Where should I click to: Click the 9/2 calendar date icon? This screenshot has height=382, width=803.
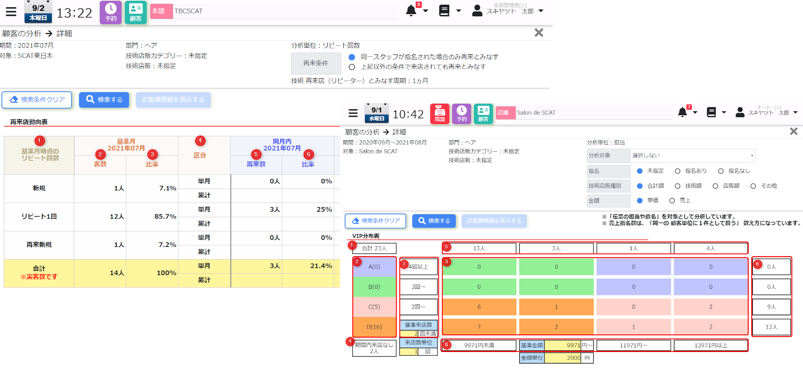click(37, 12)
